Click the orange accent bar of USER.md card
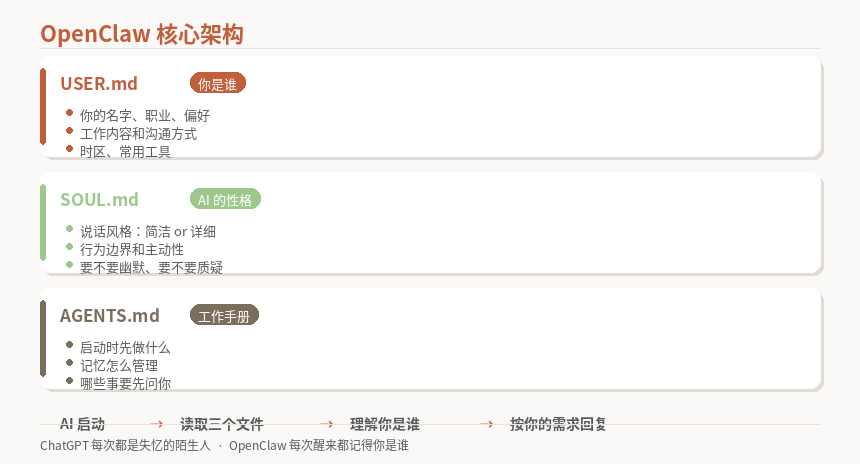 (x=43, y=107)
